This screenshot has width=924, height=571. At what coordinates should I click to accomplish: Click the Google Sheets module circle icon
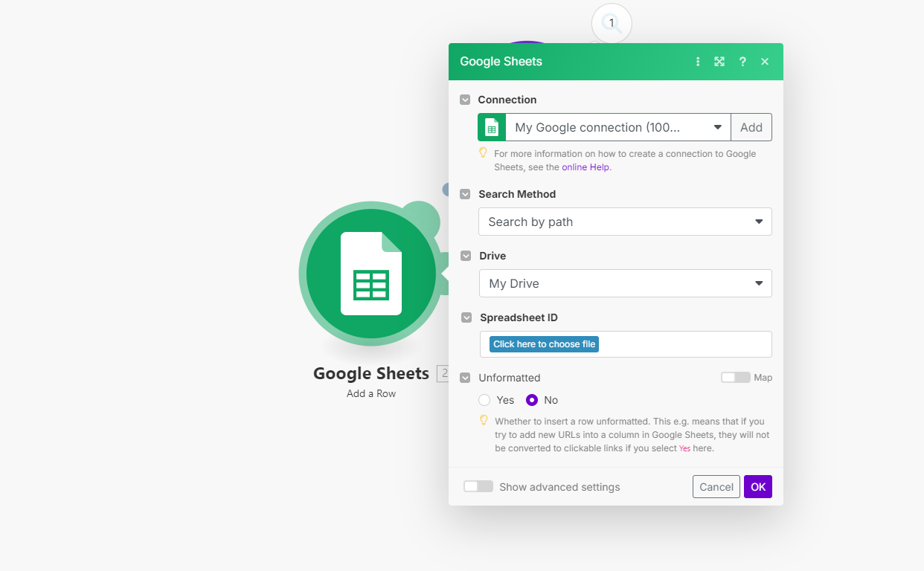tap(370, 274)
